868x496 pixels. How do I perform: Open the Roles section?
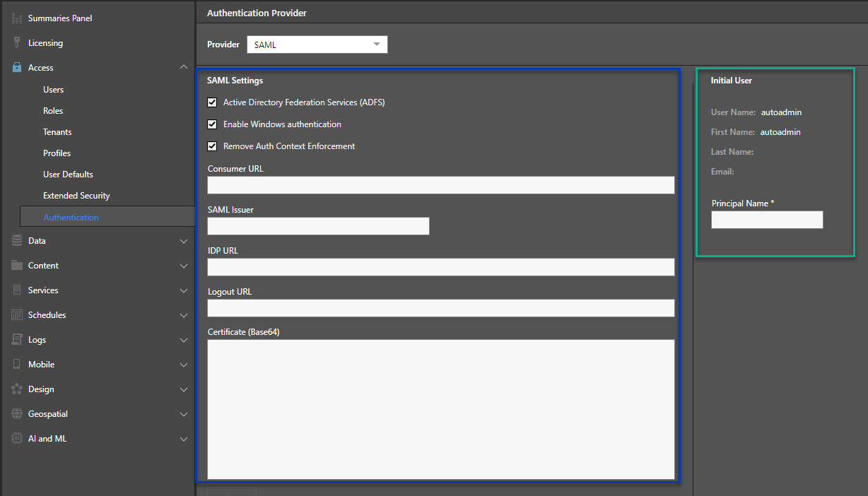tap(52, 110)
